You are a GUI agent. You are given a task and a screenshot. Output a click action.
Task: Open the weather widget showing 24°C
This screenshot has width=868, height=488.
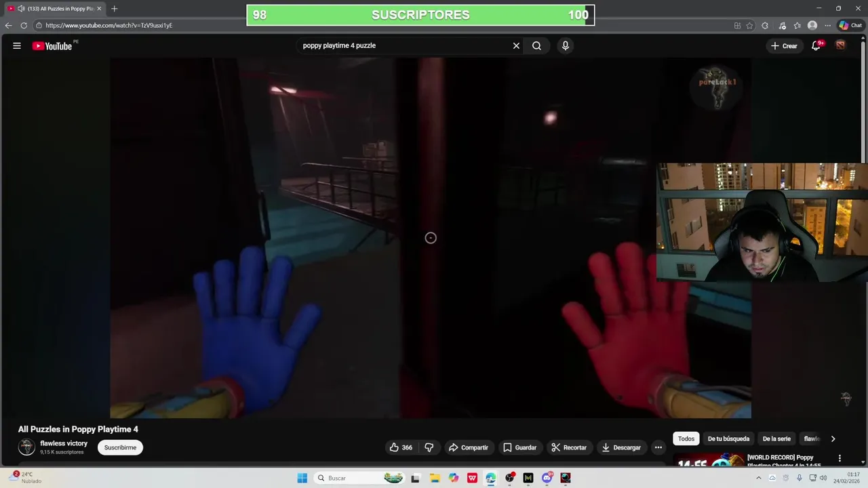pos(24,478)
